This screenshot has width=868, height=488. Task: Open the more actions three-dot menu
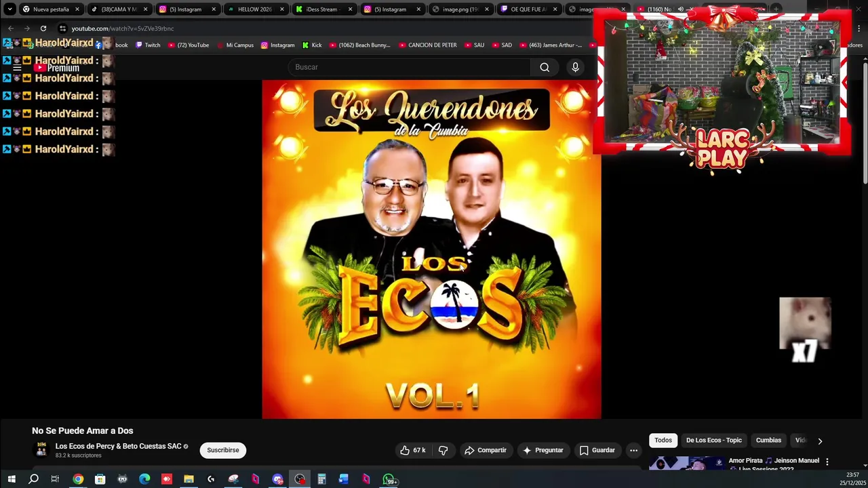coord(633,450)
